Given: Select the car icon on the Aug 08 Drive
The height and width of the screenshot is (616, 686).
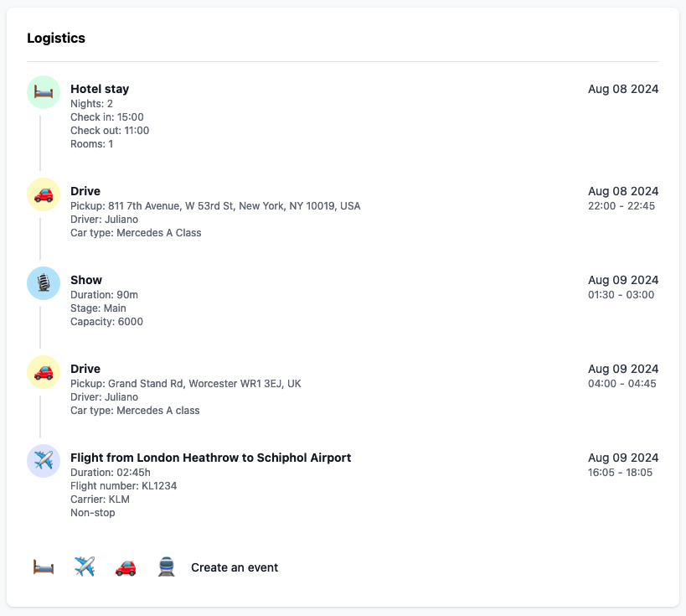Looking at the screenshot, I should tap(43, 194).
